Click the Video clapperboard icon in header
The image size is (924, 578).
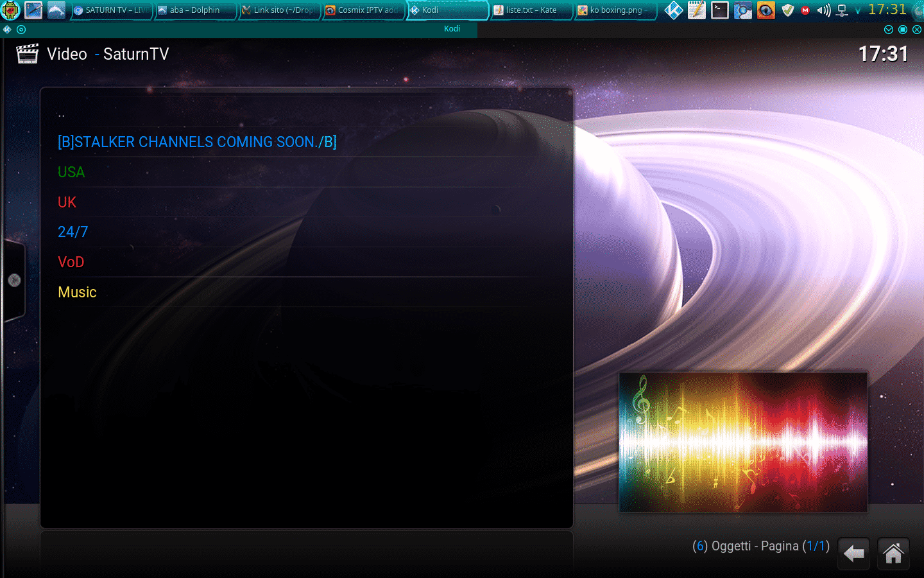(x=27, y=54)
